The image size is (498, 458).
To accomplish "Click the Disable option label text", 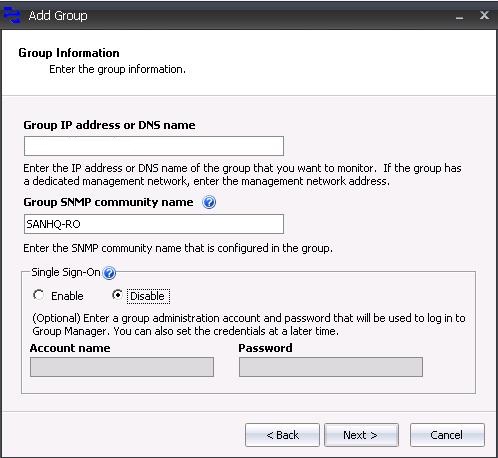I will pyautogui.click(x=147, y=296).
